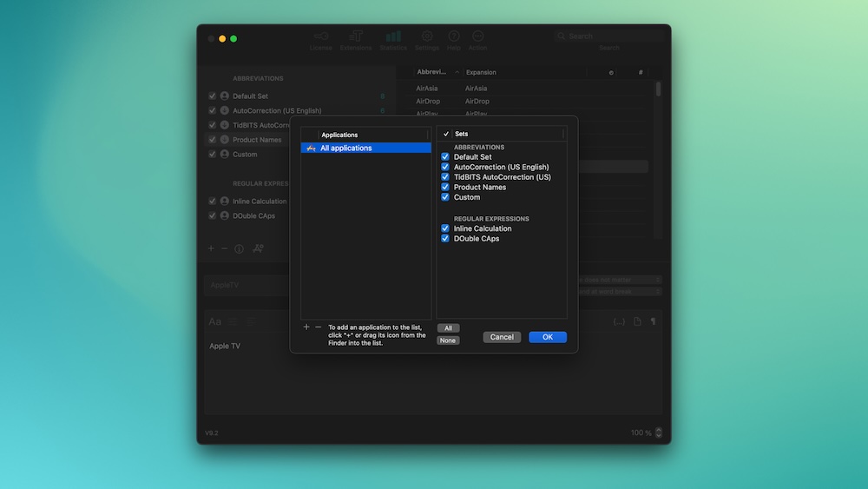Click the abbreviation list scrollbar
The width and height of the screenshot is (868, 489).
(x=658, y=89)
